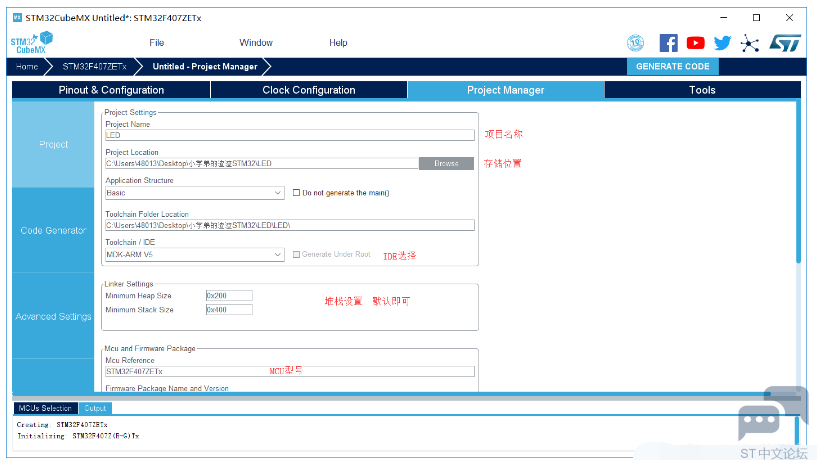This screenshot has width=817, height=469.
Task: Select the Code Generator side panel
Action: tap(54, 231)
